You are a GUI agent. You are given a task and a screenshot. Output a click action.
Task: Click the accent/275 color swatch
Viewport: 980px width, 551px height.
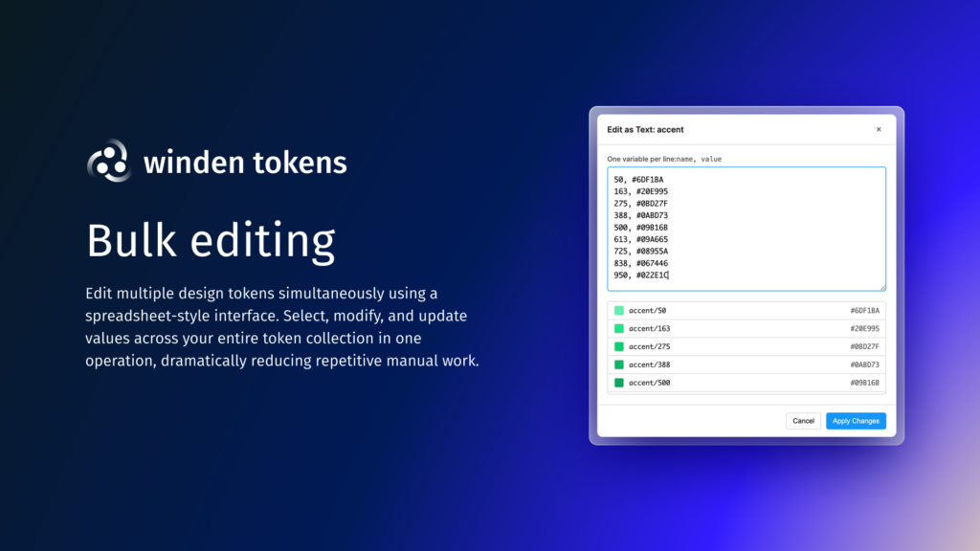[x=619, y=346]
